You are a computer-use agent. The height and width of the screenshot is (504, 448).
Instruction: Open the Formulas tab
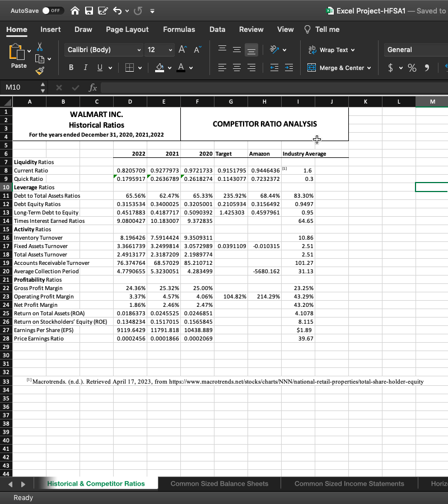pos(179,29)
